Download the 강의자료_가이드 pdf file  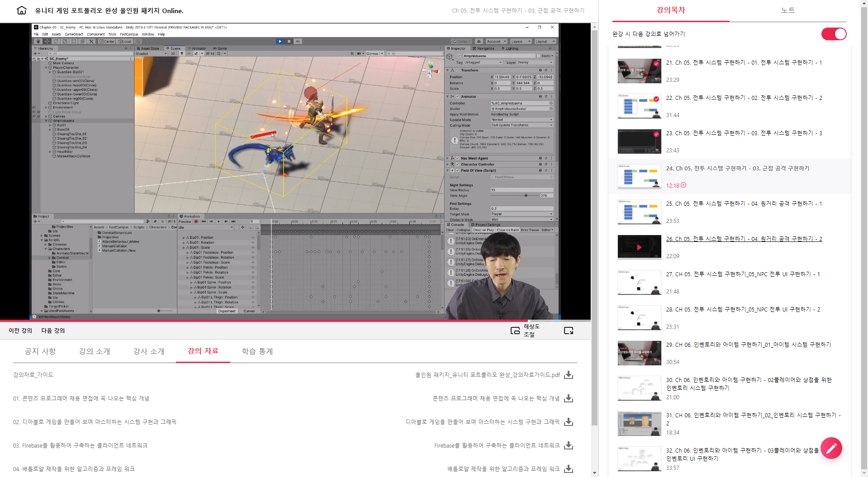pyautogui.click(x=569, y=375)
